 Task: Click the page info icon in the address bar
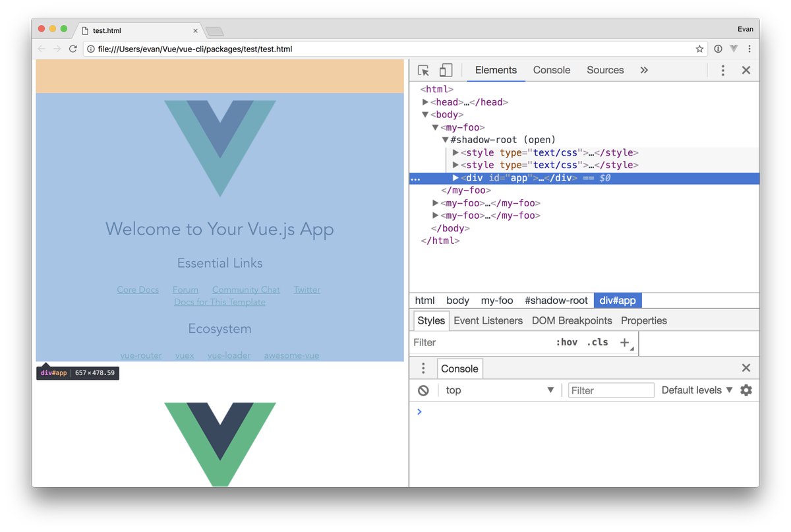[x=90, y=49]
